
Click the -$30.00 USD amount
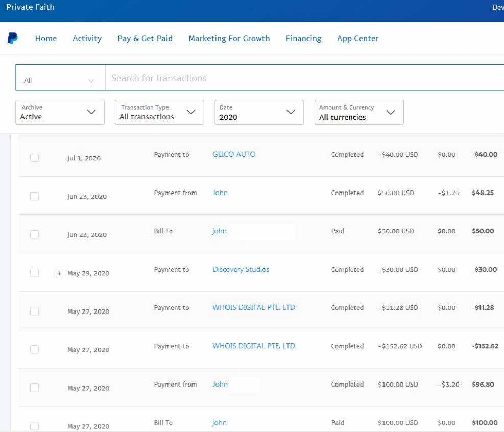[x=398, y=269]
